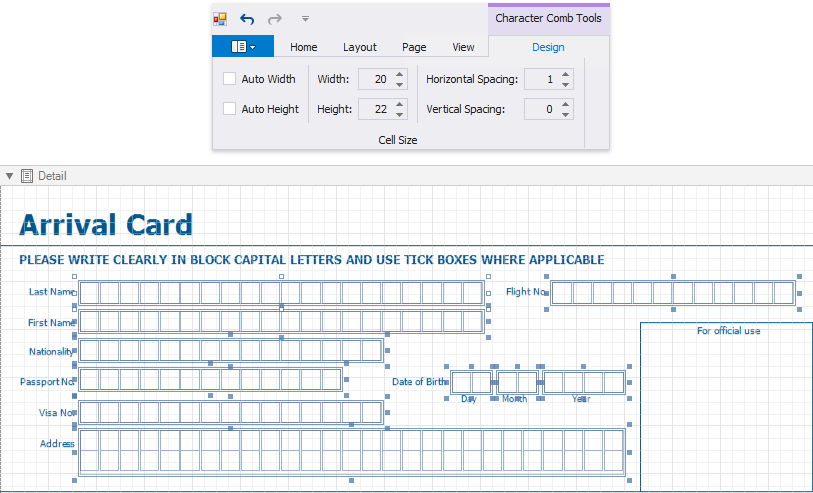Select the Design tab under Character Comb Tools
This screenshot has width=813, height=493.
548,47
